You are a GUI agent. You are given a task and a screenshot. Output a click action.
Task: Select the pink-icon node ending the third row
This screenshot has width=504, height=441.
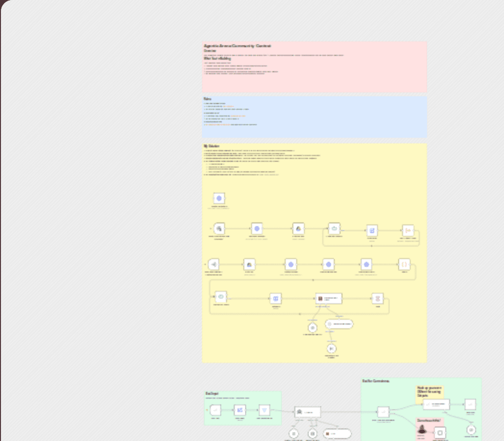point(378,298)
